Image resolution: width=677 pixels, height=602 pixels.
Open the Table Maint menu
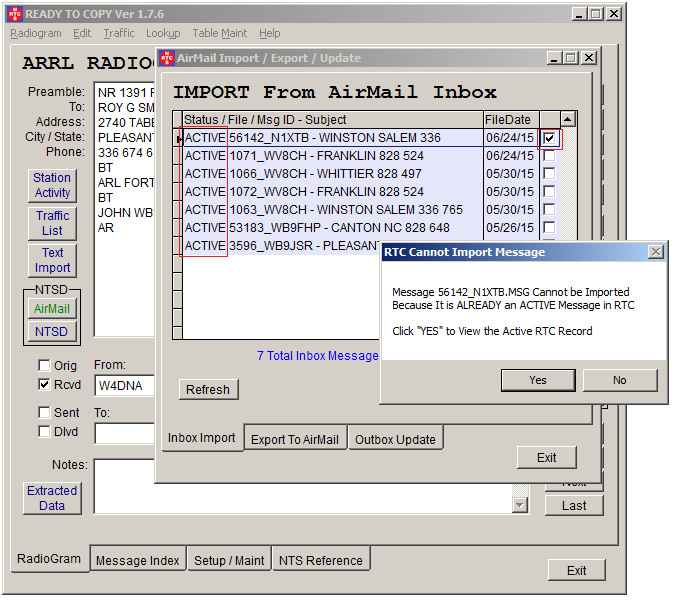coord(220,33)
